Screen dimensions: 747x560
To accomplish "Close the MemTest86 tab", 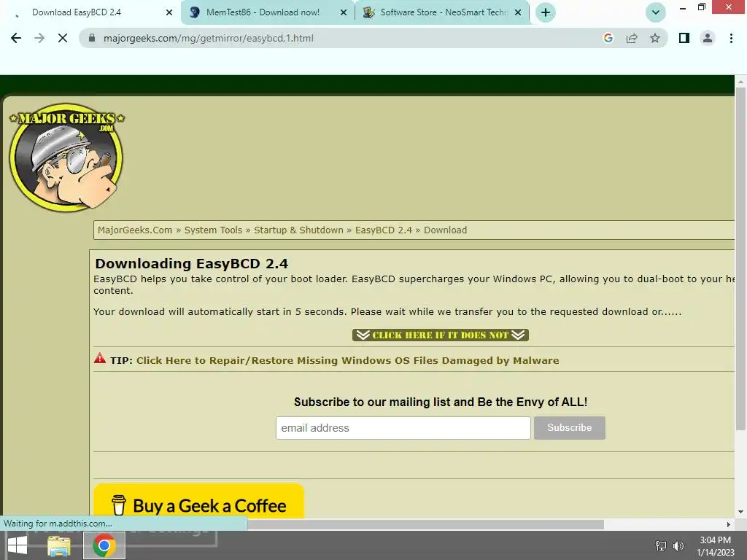I will [x=344, y=12].
